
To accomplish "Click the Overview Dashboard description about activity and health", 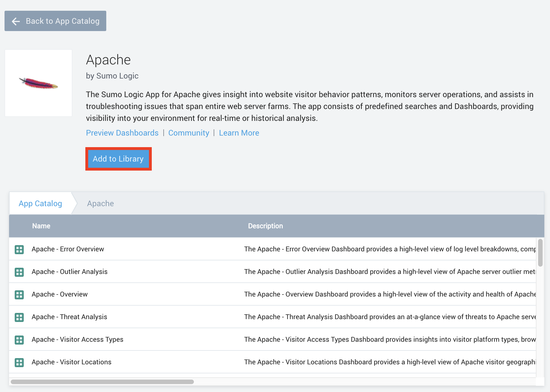I will 390,294.
